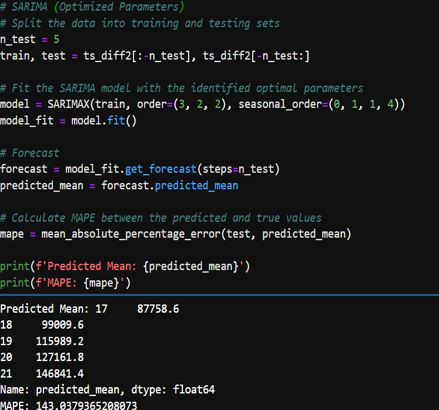Click output row '20 127161.8'
Screen dimensions: 439x410
pyautogui.click(x=42, y=357)
